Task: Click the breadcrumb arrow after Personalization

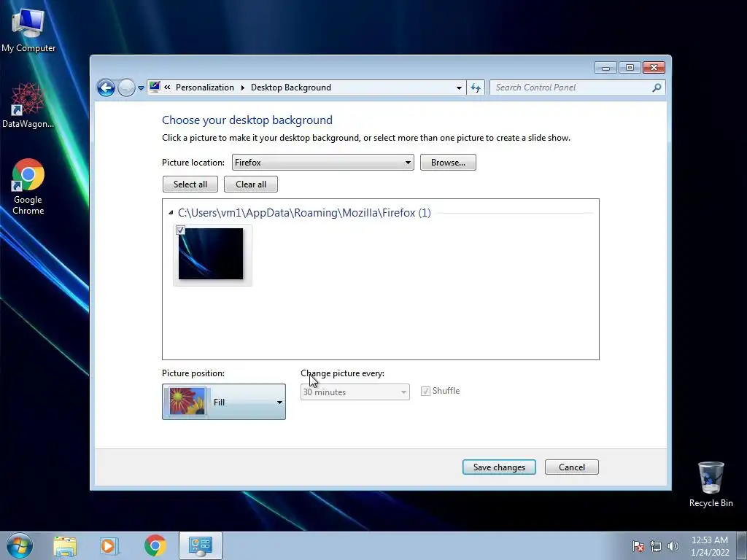Action: point(242,87)
